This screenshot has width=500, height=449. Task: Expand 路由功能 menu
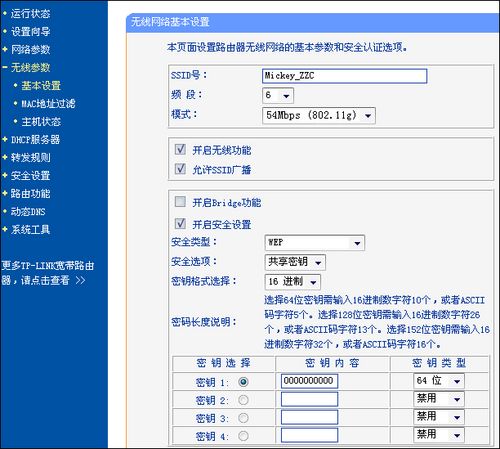[x=30, y=194]
